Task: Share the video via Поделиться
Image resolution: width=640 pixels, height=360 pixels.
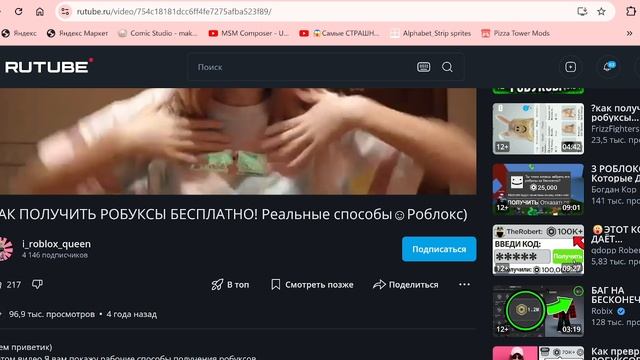Action: pos(406,284)
